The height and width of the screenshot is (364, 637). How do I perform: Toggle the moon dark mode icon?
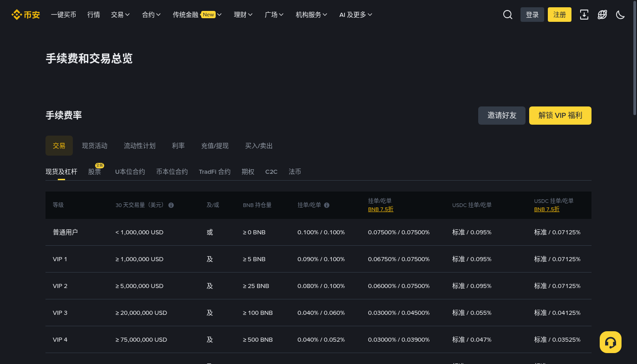click(x=621, y=15)
